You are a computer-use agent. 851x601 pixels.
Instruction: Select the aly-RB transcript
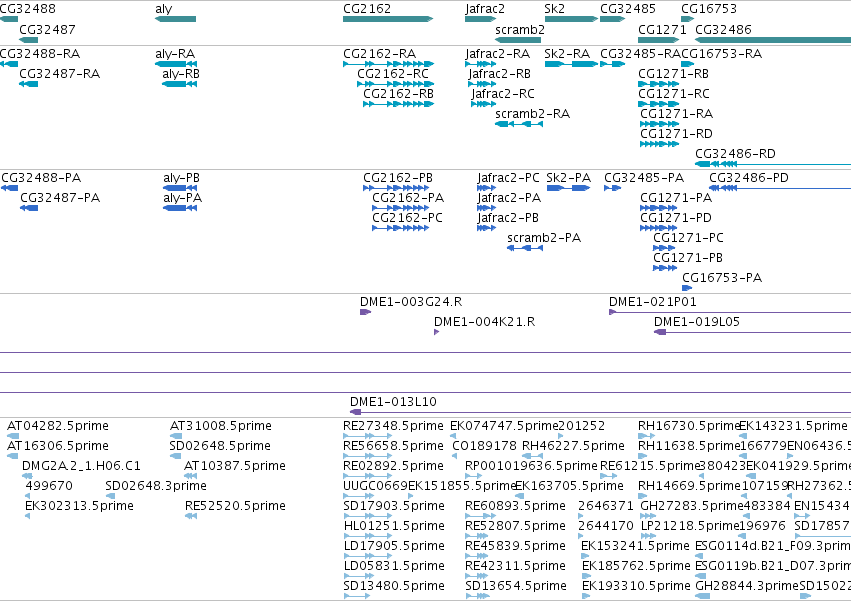coord(180,84)
